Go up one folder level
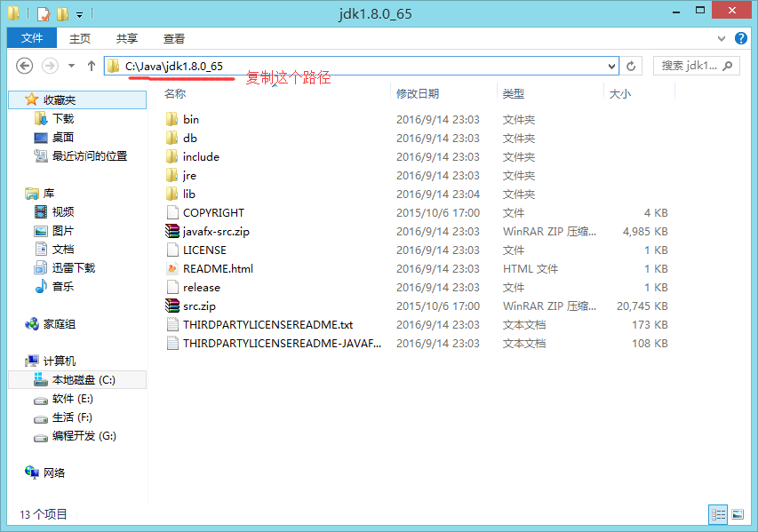The width and height of the screenshot is (758, 532). [92, 66]
